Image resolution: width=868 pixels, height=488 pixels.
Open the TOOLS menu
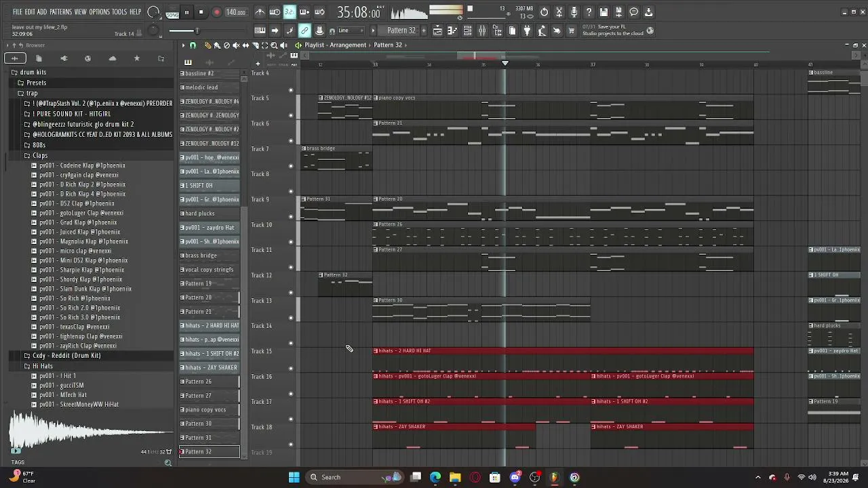point(119,12)
